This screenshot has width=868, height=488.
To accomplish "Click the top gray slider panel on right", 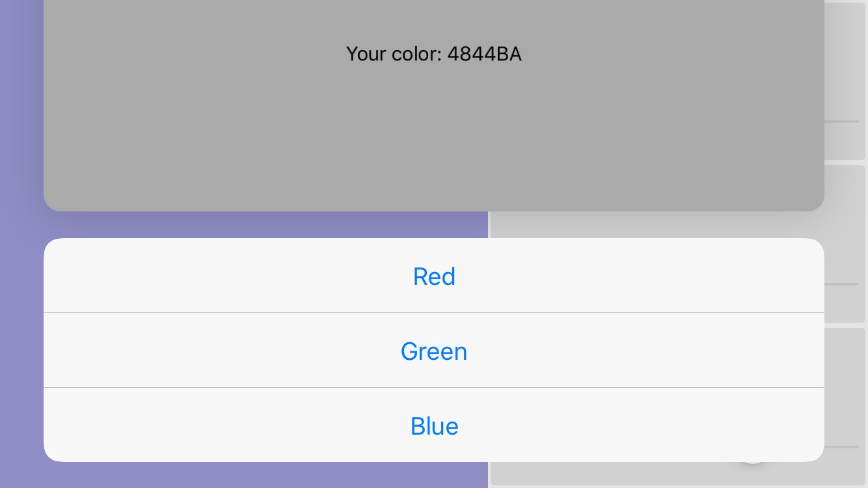I will tap(845, 65).
